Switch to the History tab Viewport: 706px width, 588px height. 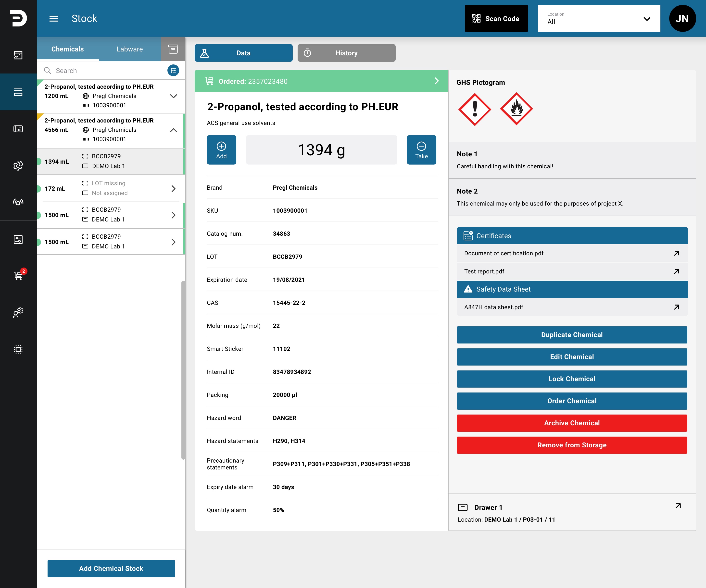point(346,53)
